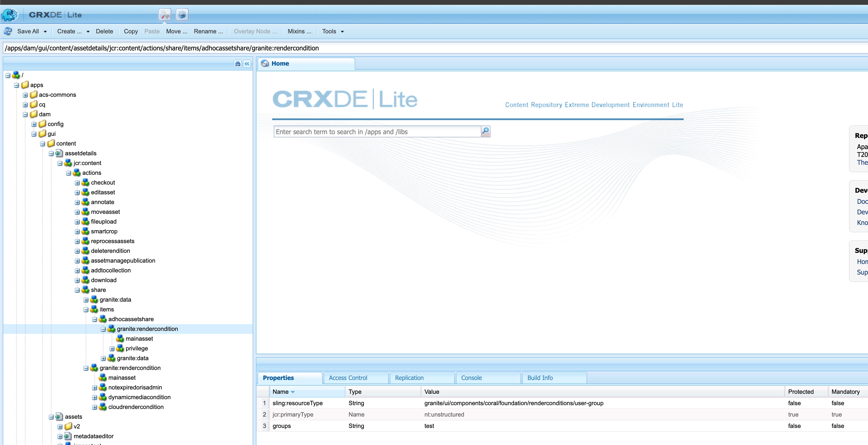The image size is (868, 445).
Task: Open the Create dropdown arrow
Action: click(88, 32)
